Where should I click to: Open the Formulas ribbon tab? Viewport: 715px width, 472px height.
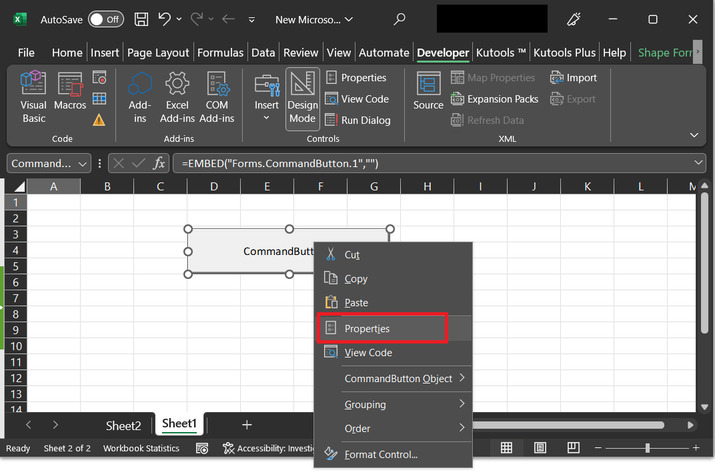click(x=220, y=52)
